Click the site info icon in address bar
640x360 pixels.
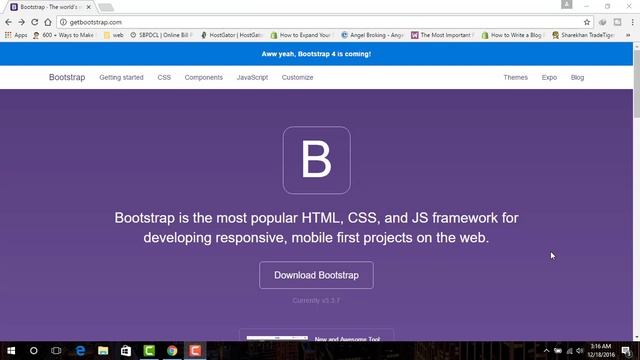pyautogui.click(x=63, y=22)
